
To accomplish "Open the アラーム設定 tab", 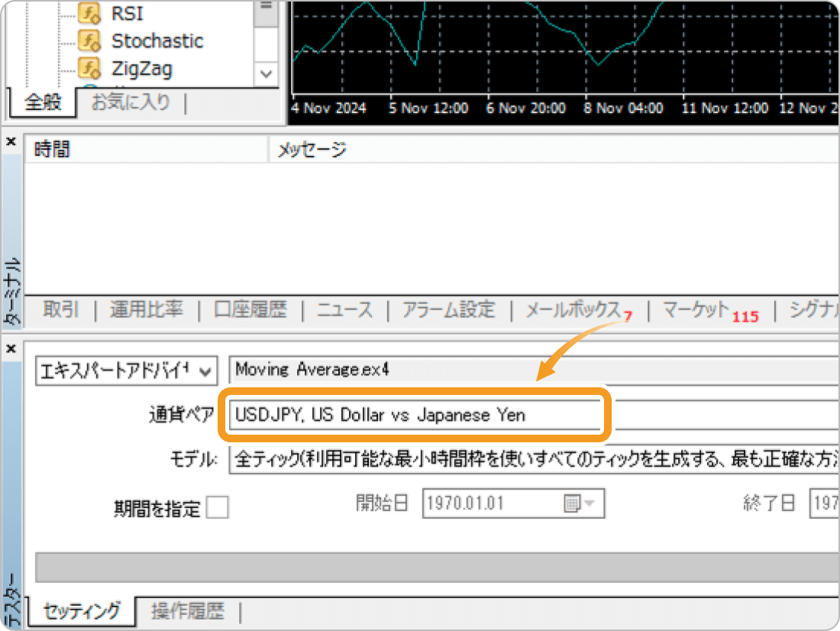I will 449,309.
